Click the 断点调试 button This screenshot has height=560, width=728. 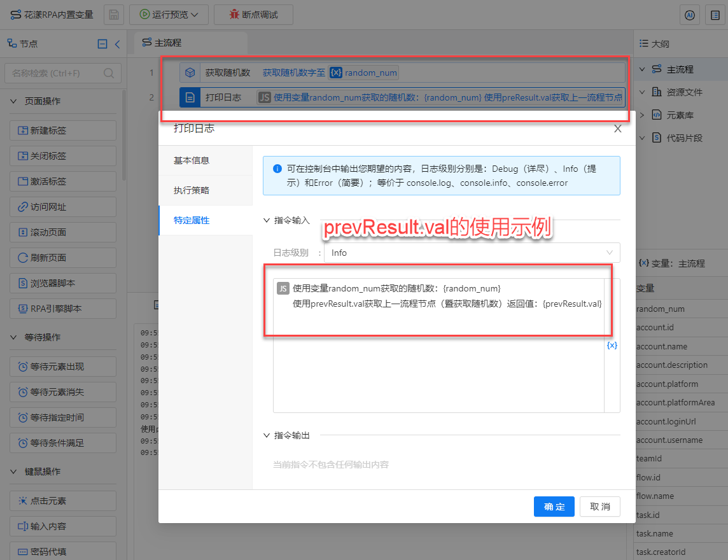point(253,15)
